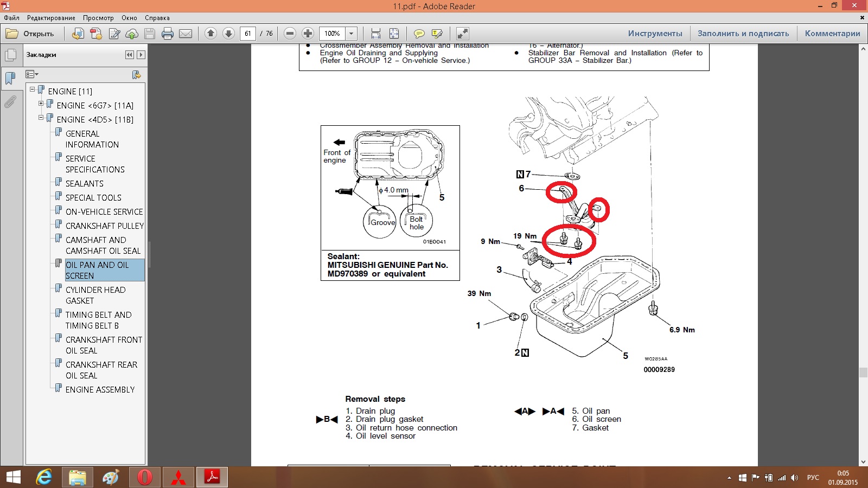868x488 pixels.
Task: Open the Opera browser taskbar icon
Action: click(x=144, y=477)
